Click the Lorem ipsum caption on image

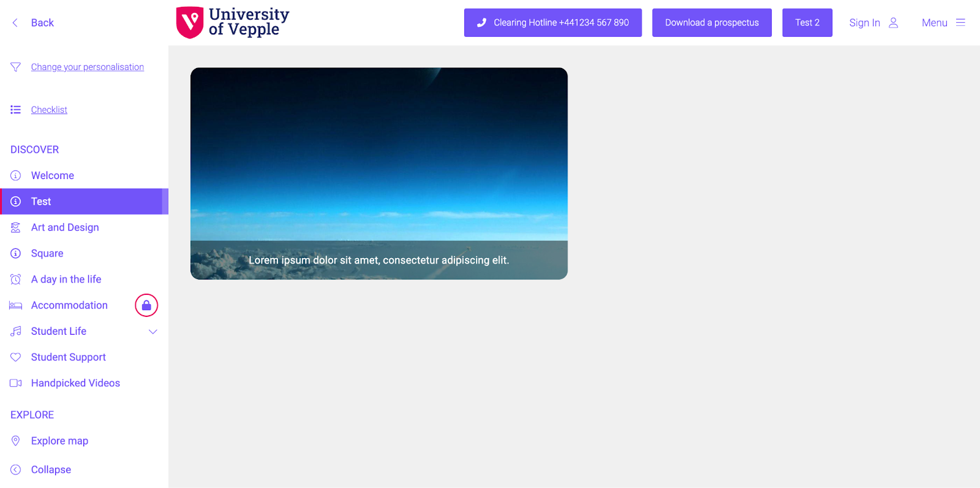379,260
